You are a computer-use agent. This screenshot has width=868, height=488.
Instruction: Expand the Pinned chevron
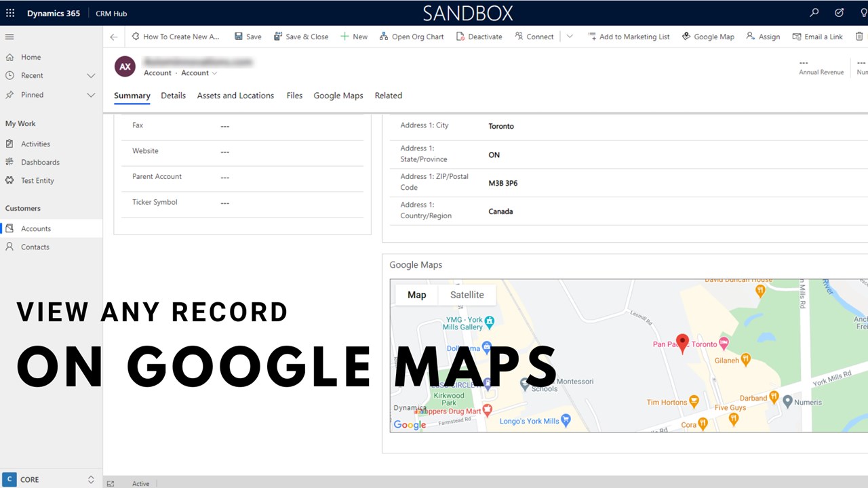tap(91, 95)
